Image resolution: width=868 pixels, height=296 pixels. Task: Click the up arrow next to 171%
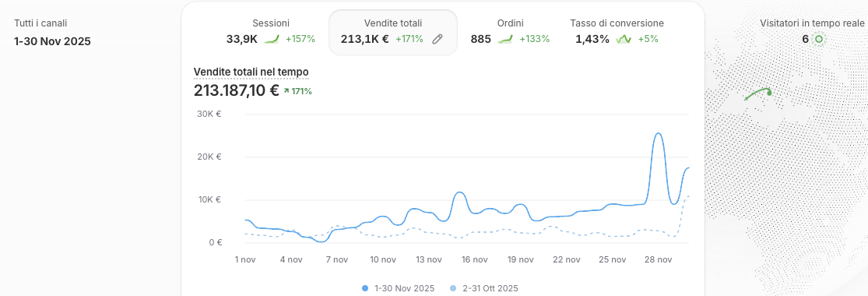(286, 91)
